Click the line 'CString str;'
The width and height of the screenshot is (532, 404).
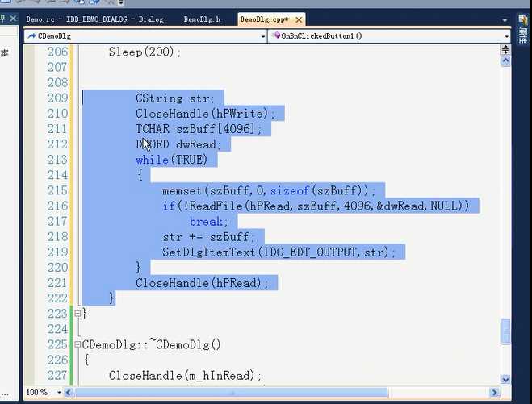(175, 98)
